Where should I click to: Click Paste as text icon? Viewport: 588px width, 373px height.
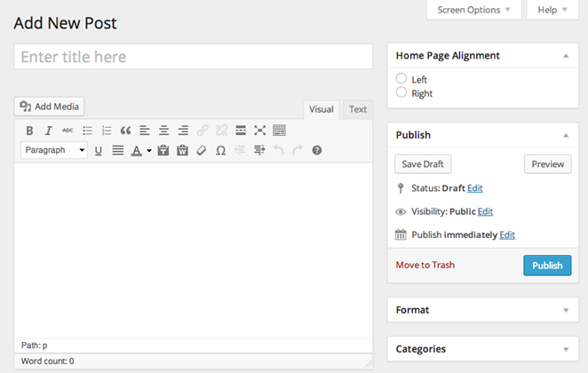pos(163,150)
